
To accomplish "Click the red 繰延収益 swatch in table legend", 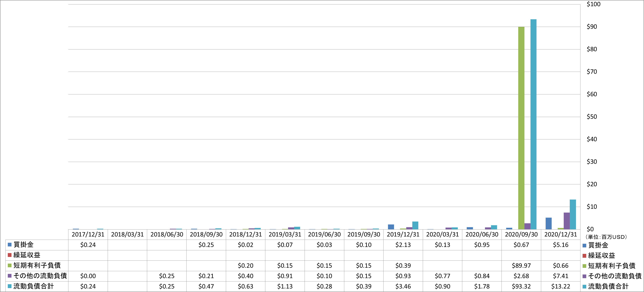I will 10,255.
